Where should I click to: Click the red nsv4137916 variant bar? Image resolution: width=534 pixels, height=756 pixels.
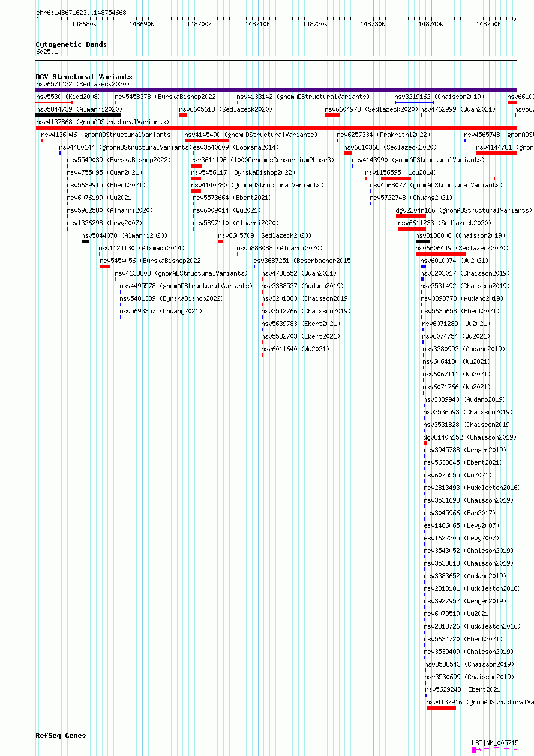(x=441, y=708)
